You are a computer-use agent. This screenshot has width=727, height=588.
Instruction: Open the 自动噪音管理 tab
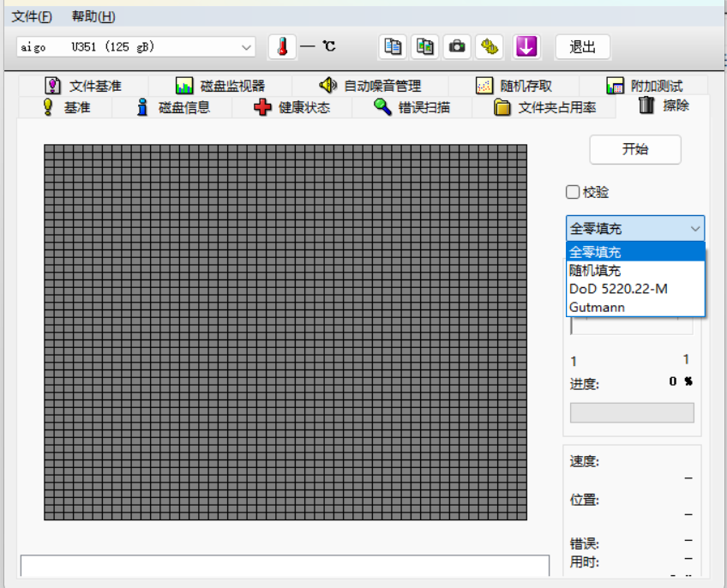coord(370,86)
